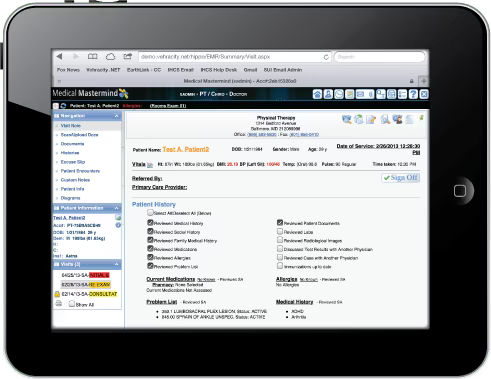This screenshot has width=491, height=379.
Task: Open the Help question mark icon
Action: click(x=413, y=94)
